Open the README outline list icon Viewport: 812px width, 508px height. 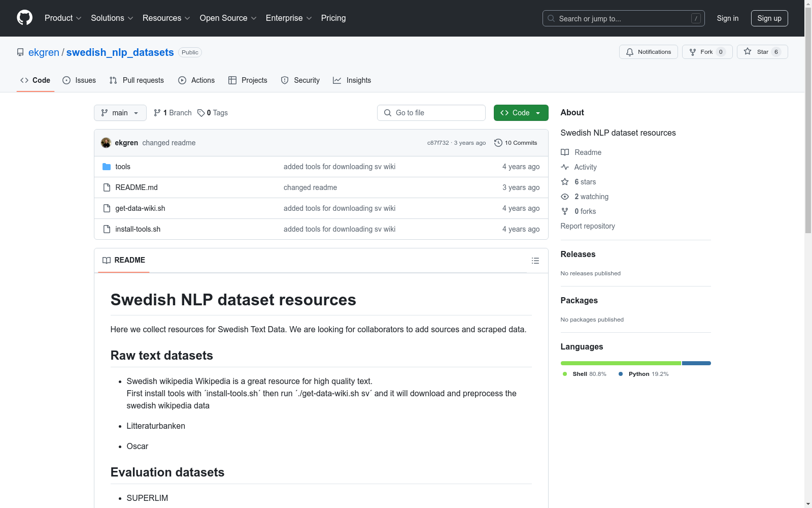(x=535, y=261)
